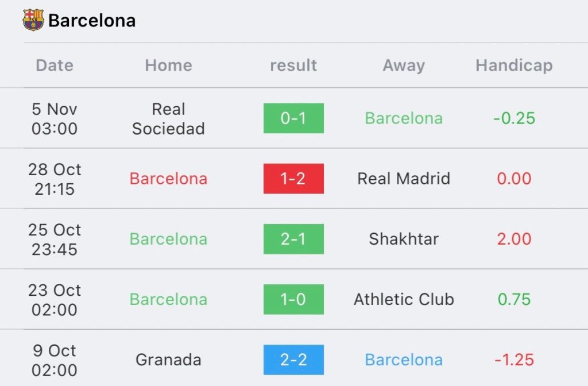The image size is (588, 386).
Task: Click the -0.25 handicap value
Action: point(514,118)
